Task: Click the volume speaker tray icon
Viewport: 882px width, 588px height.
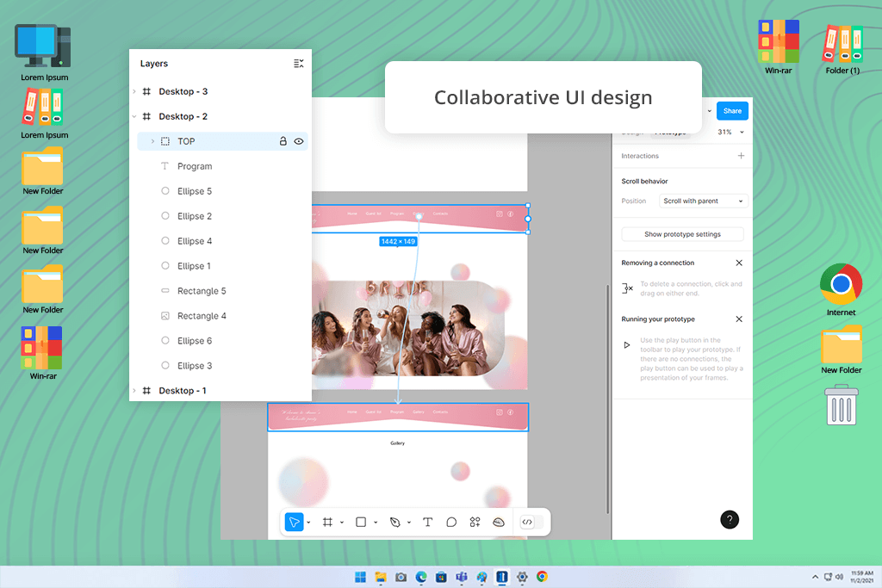Action: 839,577
